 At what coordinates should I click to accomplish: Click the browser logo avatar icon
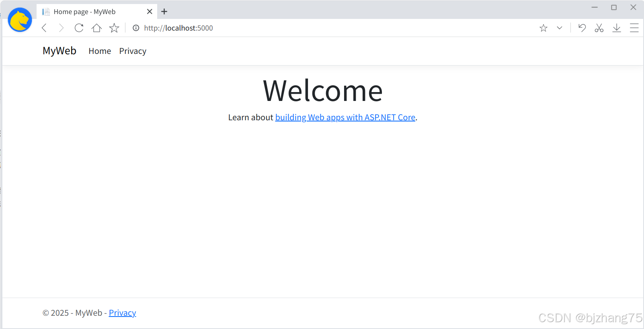(x=20, y=20)
